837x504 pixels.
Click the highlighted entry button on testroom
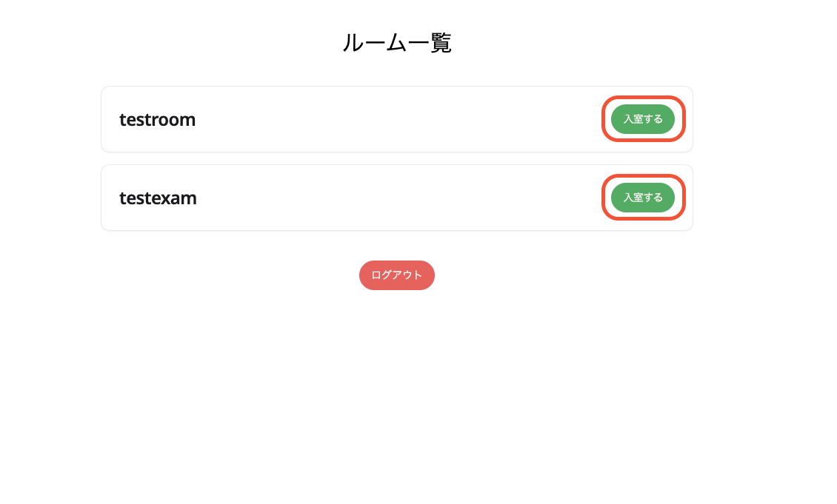(642, 119)
